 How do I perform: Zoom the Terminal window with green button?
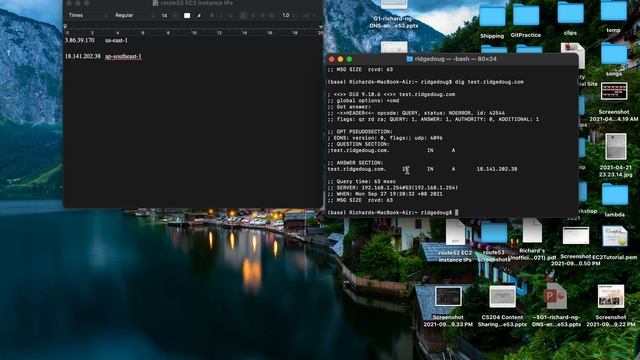point(349,59)
